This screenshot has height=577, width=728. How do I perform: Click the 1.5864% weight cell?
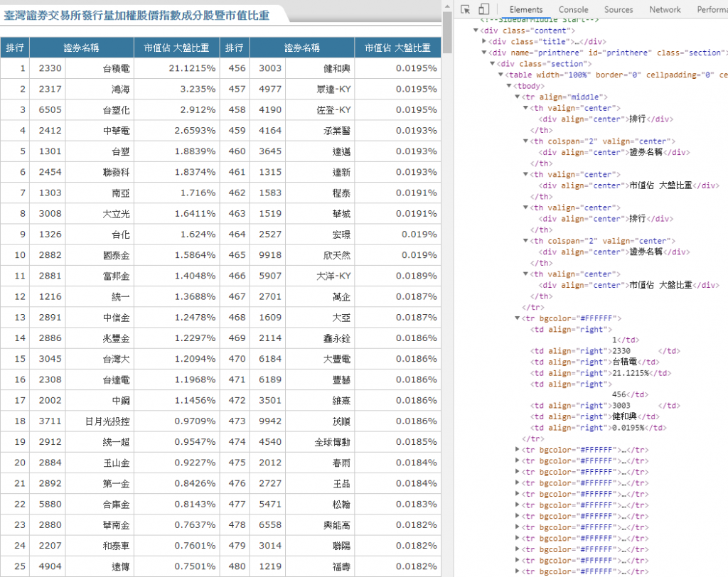[177, 255]
